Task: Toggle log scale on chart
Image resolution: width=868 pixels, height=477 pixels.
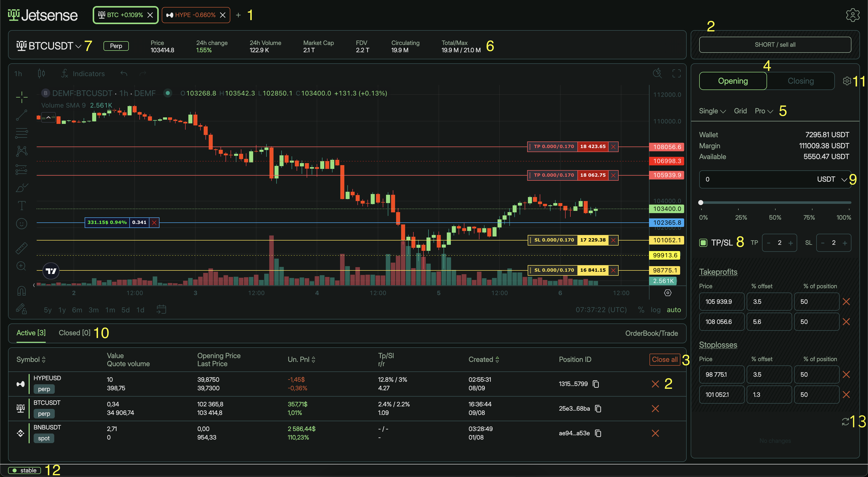Action: coord(655,310)
